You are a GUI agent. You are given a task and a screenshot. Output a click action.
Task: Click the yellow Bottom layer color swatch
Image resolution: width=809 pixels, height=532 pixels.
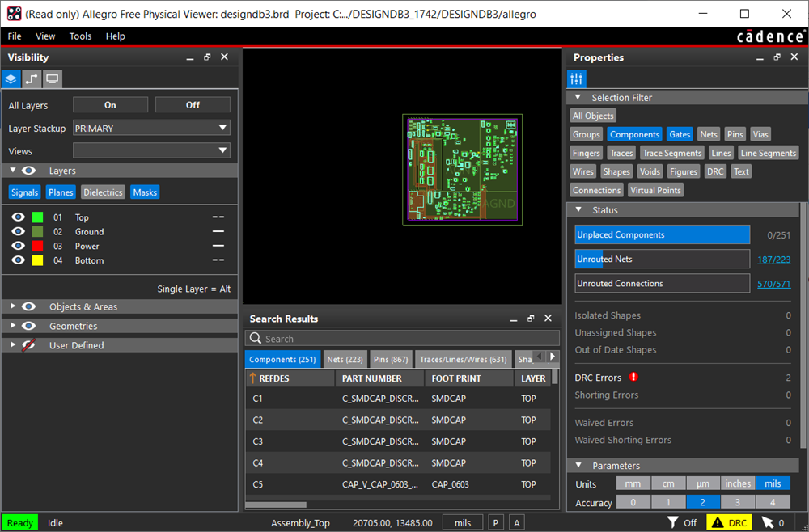coord(37,261)
